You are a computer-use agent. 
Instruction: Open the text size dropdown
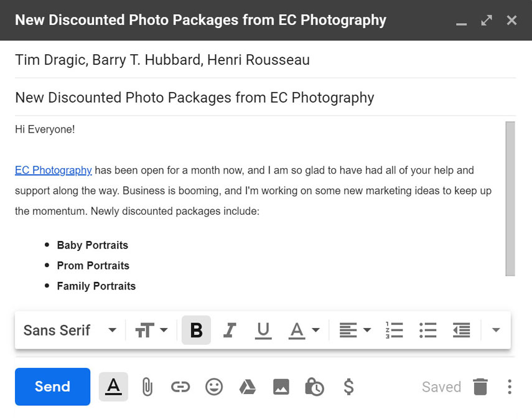click(x=151, y=330)
